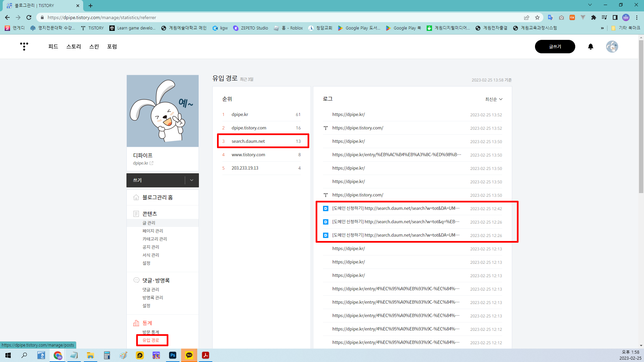Expand the 쓰기 dropdown arrow
Screen dimensions: 644x362
tap(192, 180)
